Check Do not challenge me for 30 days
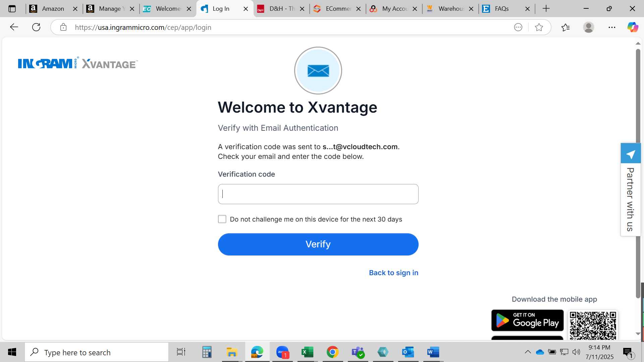The height and width of the screenshot is (362, 644). click(x=222, y=219)
